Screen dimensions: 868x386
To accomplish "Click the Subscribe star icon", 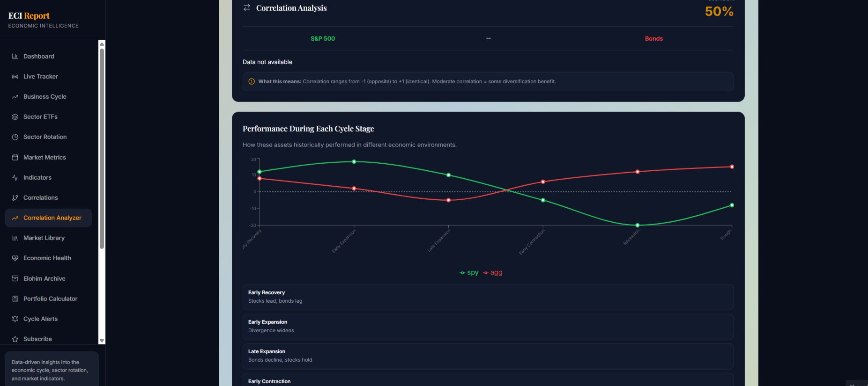I will [x=15, y=339].
